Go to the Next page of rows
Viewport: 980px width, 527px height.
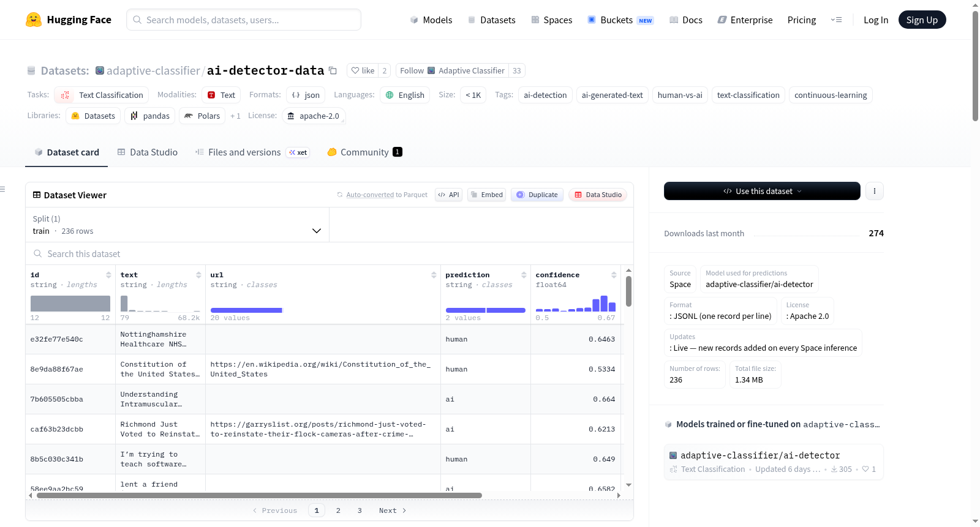[393, 510]
